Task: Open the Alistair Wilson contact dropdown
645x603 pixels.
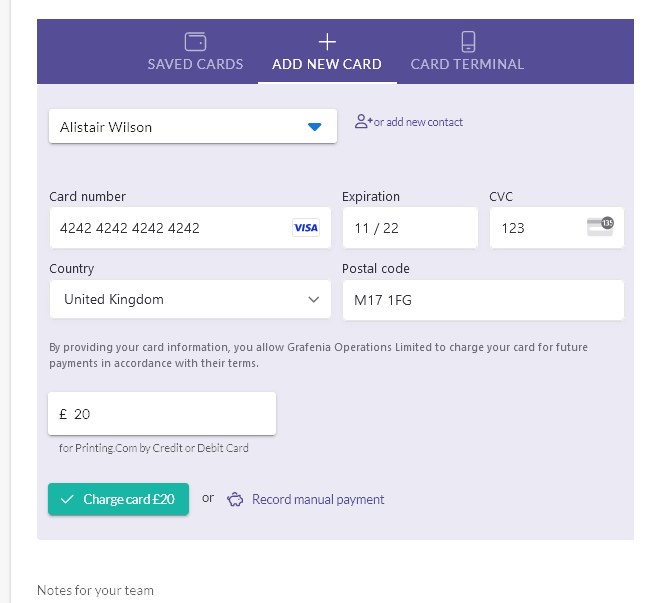Action: click(193, 126)
